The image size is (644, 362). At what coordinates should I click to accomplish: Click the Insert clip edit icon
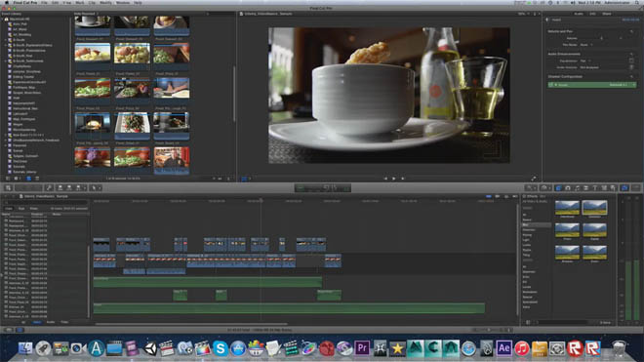(69, 187)
